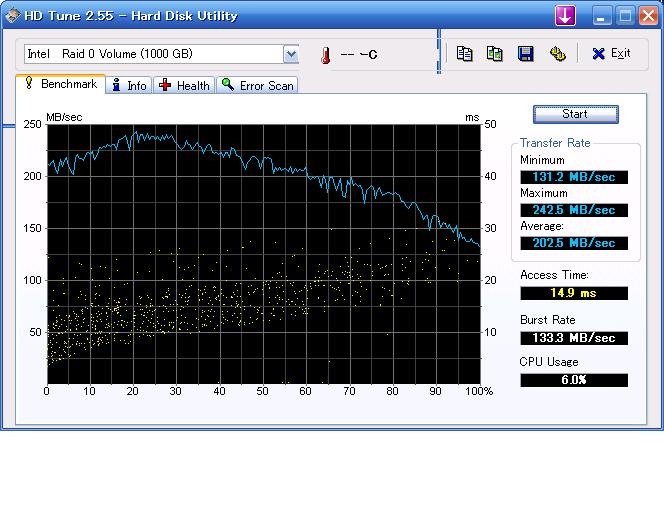
Task: Click the 100% x-axis label
Action: (479, 391)
